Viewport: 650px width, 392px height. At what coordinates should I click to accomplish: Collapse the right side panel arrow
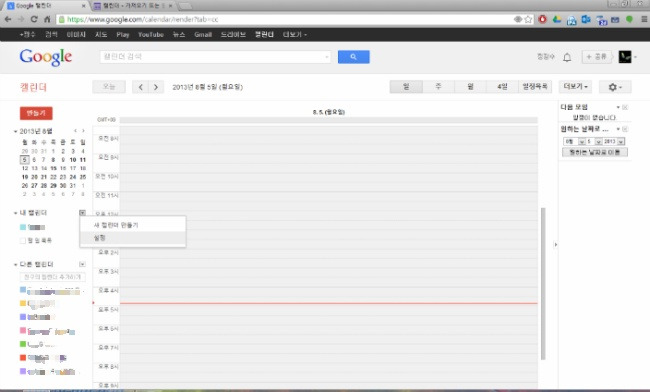[555, 244]
